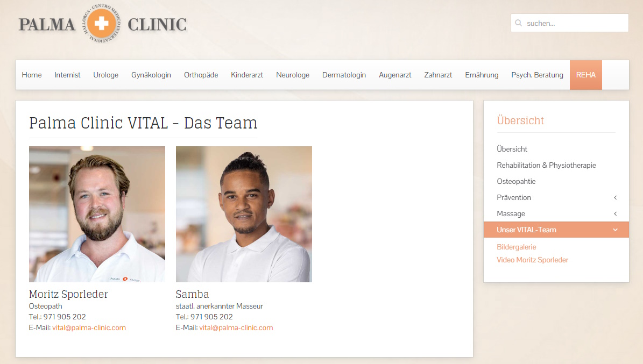Expand the Prävention submenu arrow
The image size is (643, 364).
click(615, 197)
